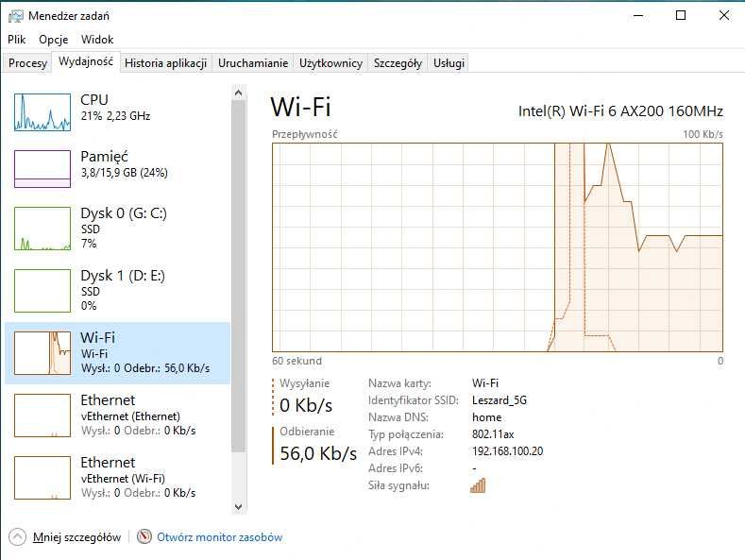Viewport: 745px width, 560px height.
Task: Open the Szczegóły tab
Action: coord(398,62)
